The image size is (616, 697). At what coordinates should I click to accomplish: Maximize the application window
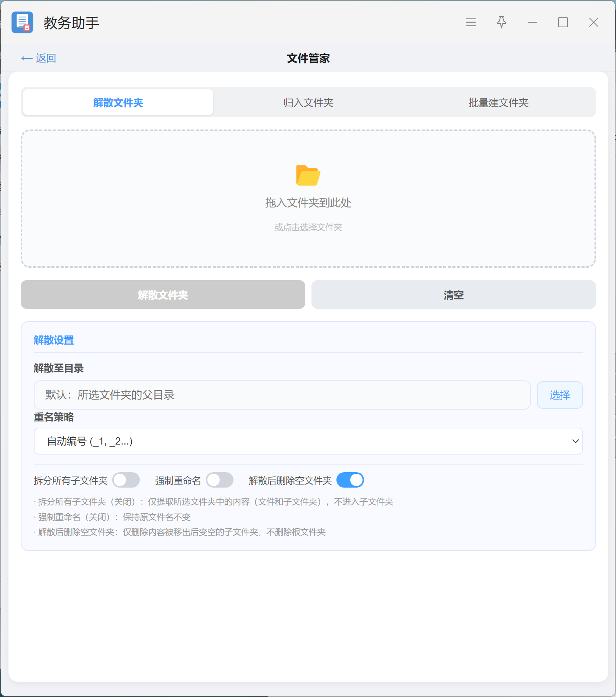click(x=563, y=23)
